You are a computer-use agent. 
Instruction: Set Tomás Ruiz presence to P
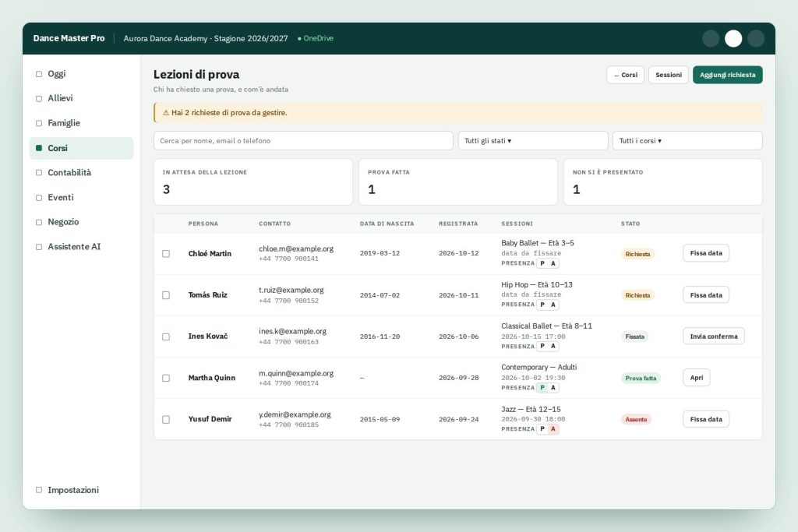point(542,305)
